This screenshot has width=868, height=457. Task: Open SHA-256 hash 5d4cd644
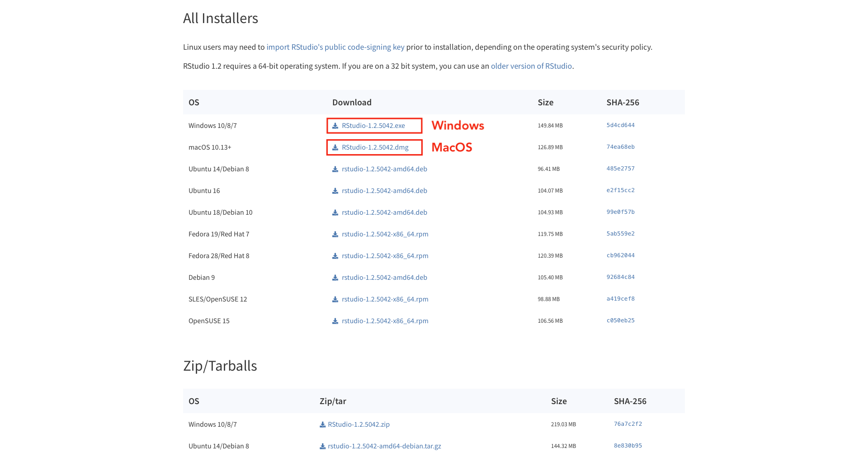pyautogui.click(x=620, y=125)
